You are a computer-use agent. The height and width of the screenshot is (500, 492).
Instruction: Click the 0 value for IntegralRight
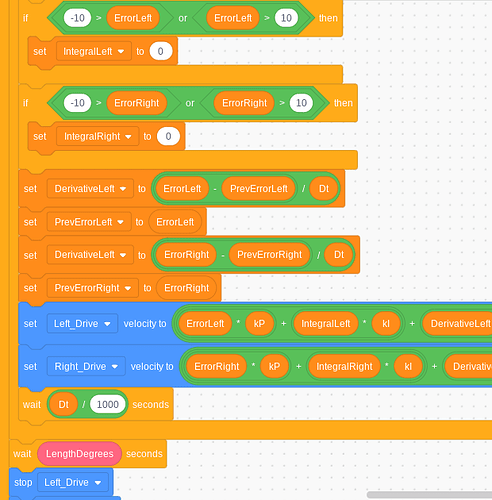click(x=168, y=136)
